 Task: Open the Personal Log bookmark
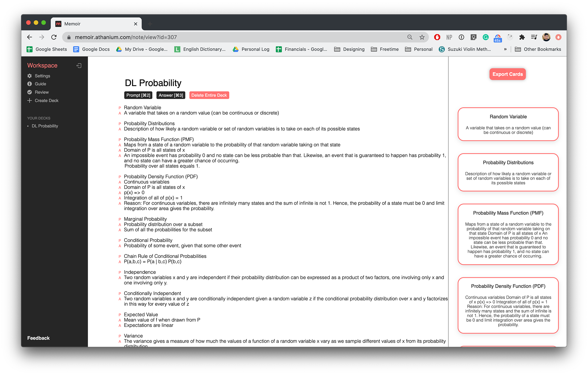click(251, 49)
